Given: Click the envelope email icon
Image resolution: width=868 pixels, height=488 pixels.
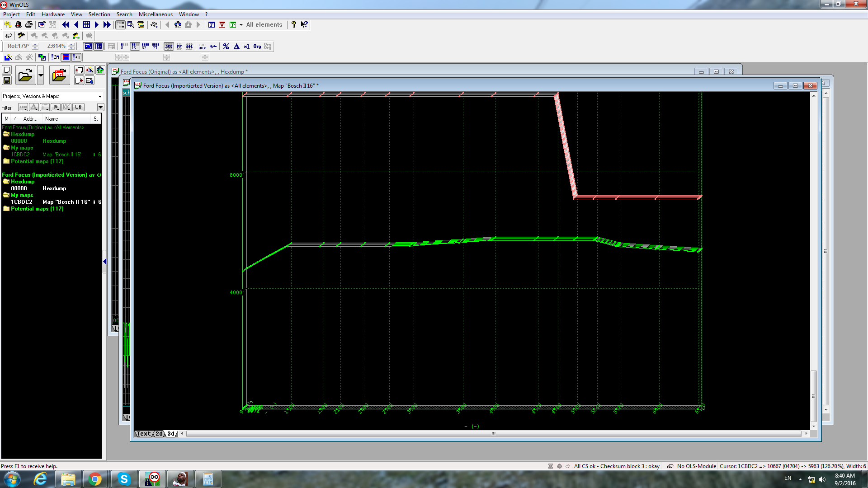Looking at the screenshot, I should click(x=90, y=80).
